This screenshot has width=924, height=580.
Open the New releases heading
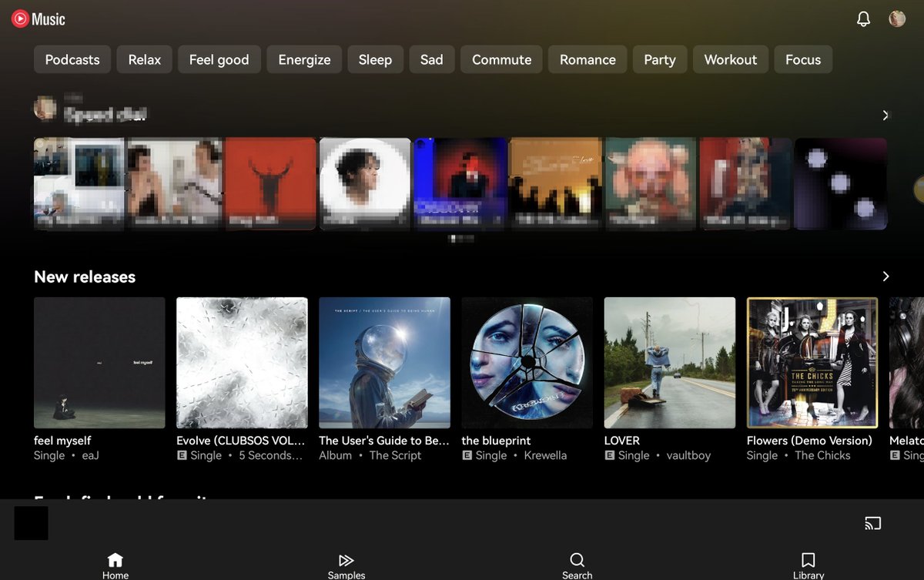point(85,277)
